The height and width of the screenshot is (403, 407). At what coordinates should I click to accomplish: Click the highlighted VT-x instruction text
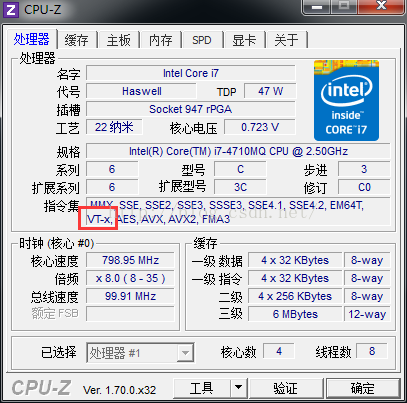click(99, 219)
